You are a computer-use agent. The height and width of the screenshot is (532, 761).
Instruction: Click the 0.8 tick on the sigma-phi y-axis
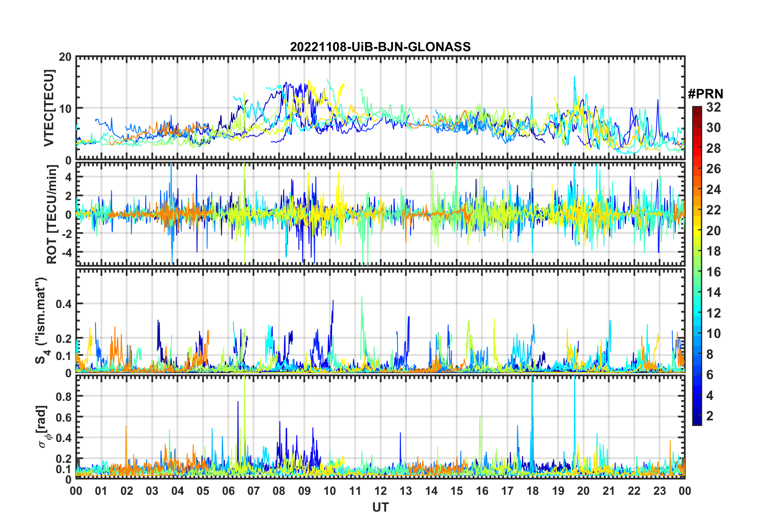pos(63,396)
